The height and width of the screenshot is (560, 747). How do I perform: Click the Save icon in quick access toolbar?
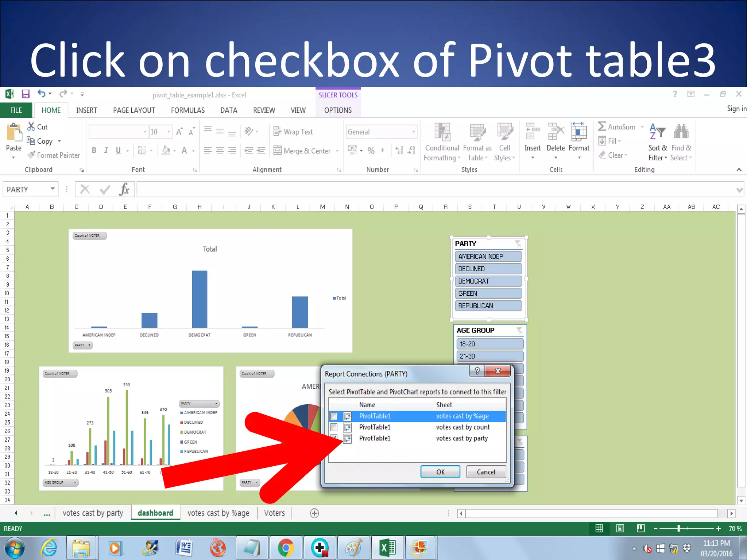click(25, 94)
